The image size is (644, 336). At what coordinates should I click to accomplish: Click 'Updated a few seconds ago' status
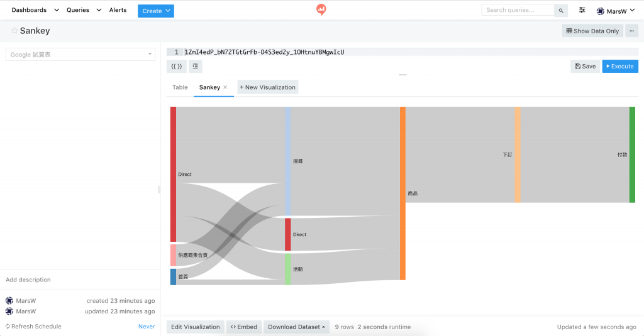(x=596, y=327)
